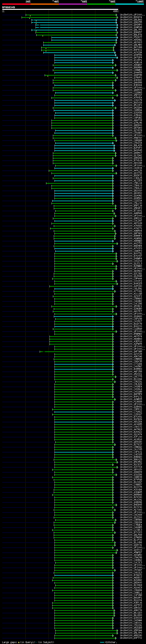Select the UniRef100_B0VT52 label
Image resolution: width=146 pixels, height=644 pixels.
pyautogui.click(x=131, y=254)
